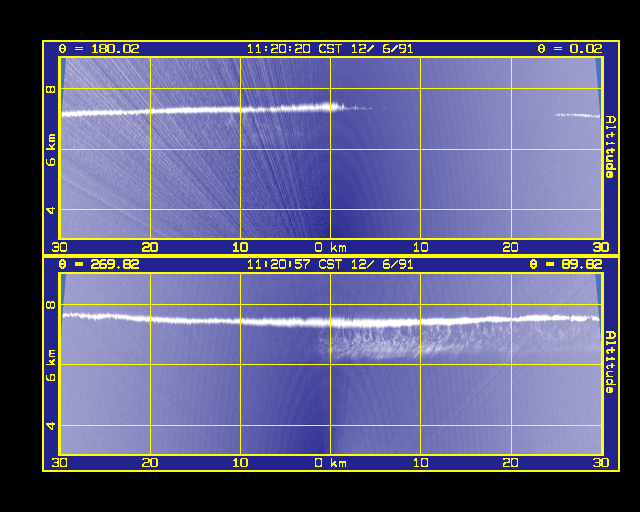Click top panel's 30 label on 180.02 side
Viewport: 640px width, 512px height.
[60, 247]
